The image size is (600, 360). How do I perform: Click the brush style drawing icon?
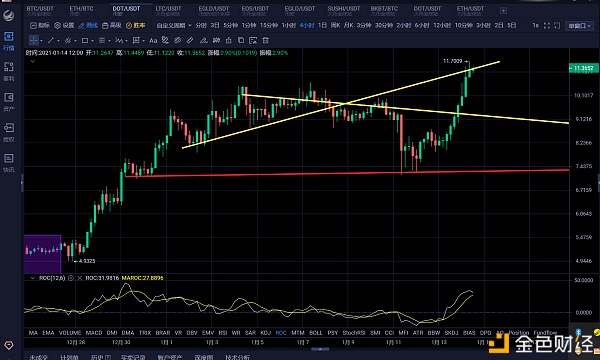coord(165,40)
